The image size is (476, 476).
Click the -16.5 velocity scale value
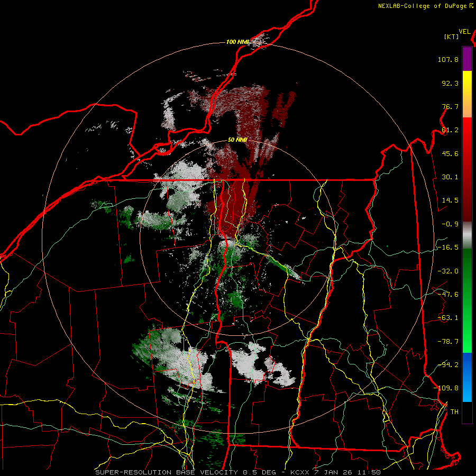click(x=448, y=248)
